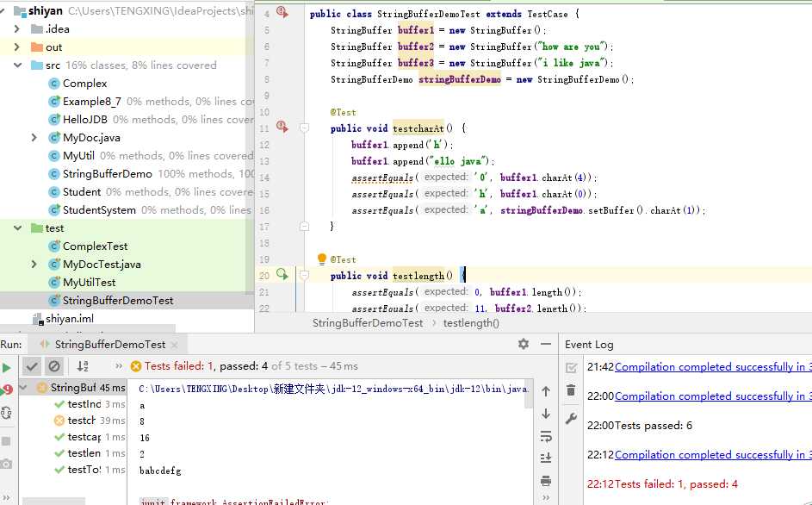Click the console vertical scrollbar thumb
This screenshot has height=505, width=812.
(529, 395)
